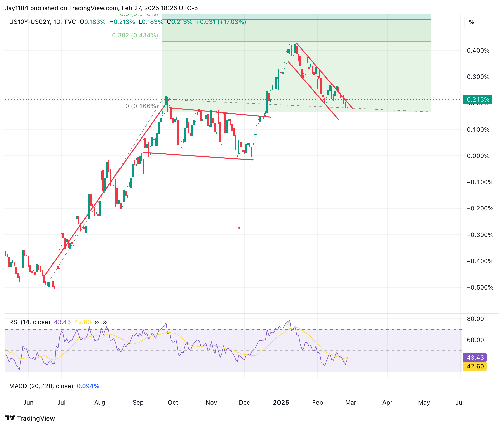Click the change value +0.031 (+17.03%)

(221, 22)
